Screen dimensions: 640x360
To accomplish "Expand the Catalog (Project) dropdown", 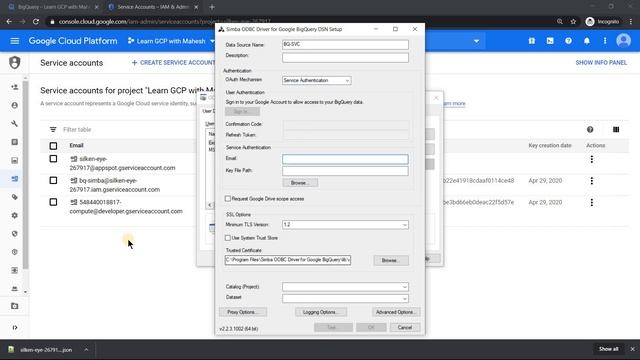I will (x=345, y=287).
